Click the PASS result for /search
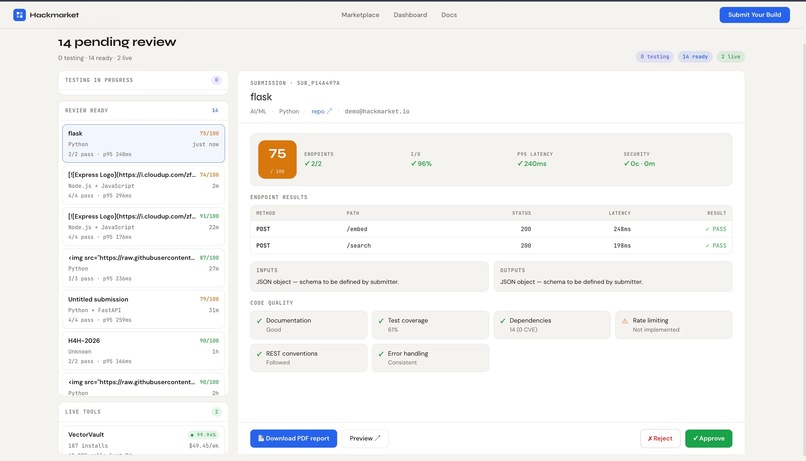The height and width of the screenshot is (461, 806). click(716, 246)
